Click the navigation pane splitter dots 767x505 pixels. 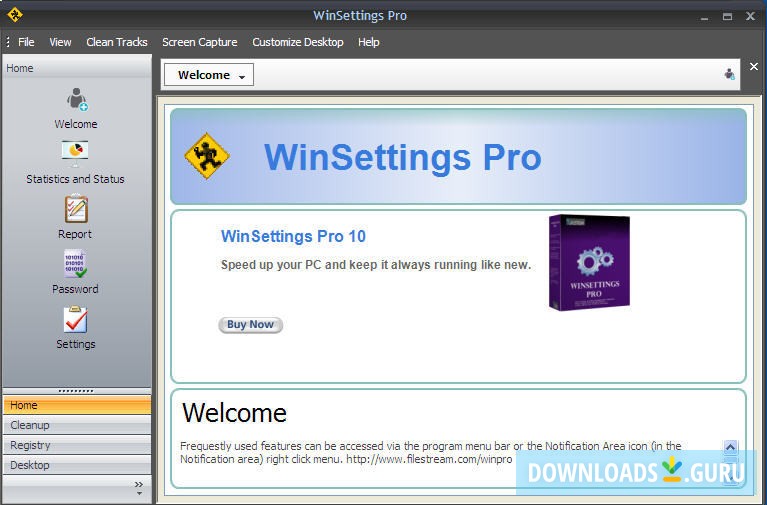pyautogui.click(x=76, y=391)
